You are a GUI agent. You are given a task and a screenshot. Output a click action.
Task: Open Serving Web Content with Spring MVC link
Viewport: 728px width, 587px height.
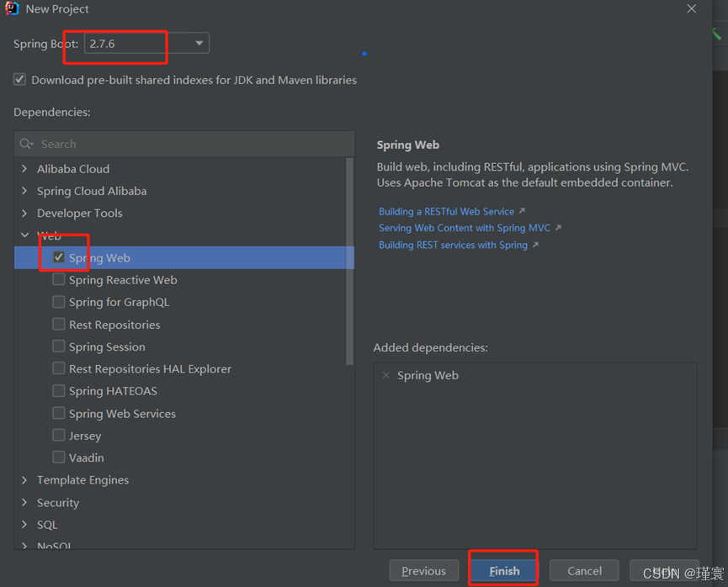tap(465, 228)
